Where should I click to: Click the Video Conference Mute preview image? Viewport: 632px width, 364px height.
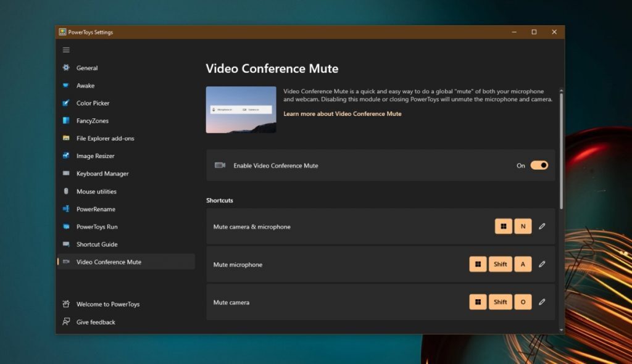click(x=241, y=110)
